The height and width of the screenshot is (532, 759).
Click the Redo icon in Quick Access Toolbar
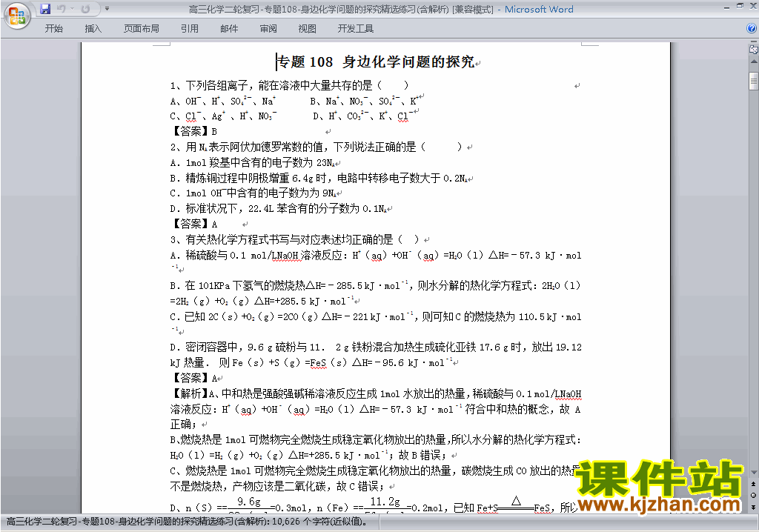[x=85, y=9]
